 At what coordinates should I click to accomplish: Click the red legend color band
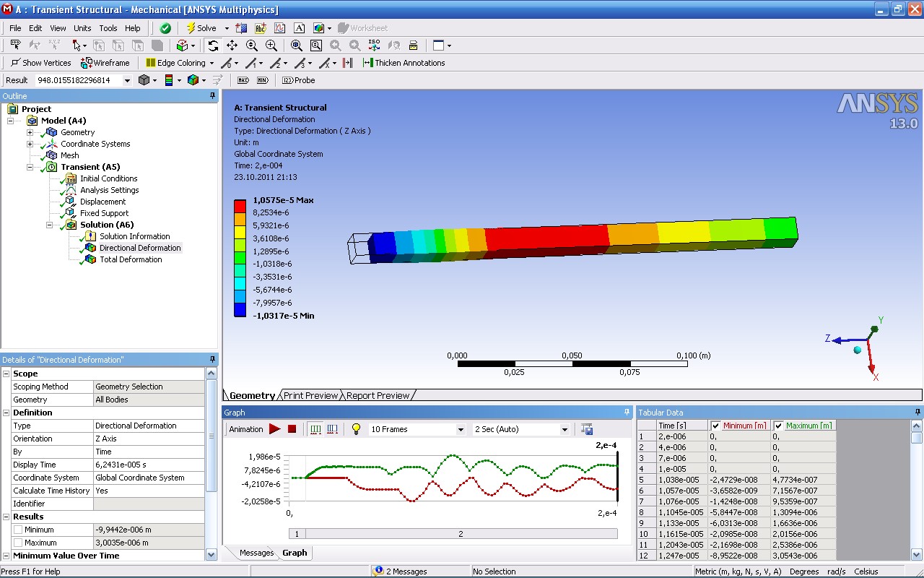click(x=240, y=206)
